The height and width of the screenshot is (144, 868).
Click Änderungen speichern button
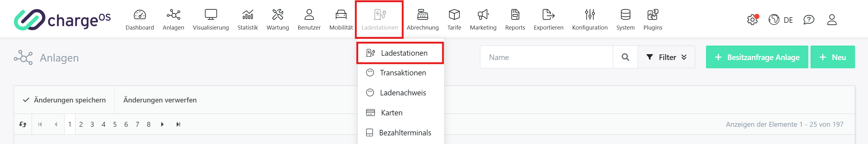pos(64,100)
